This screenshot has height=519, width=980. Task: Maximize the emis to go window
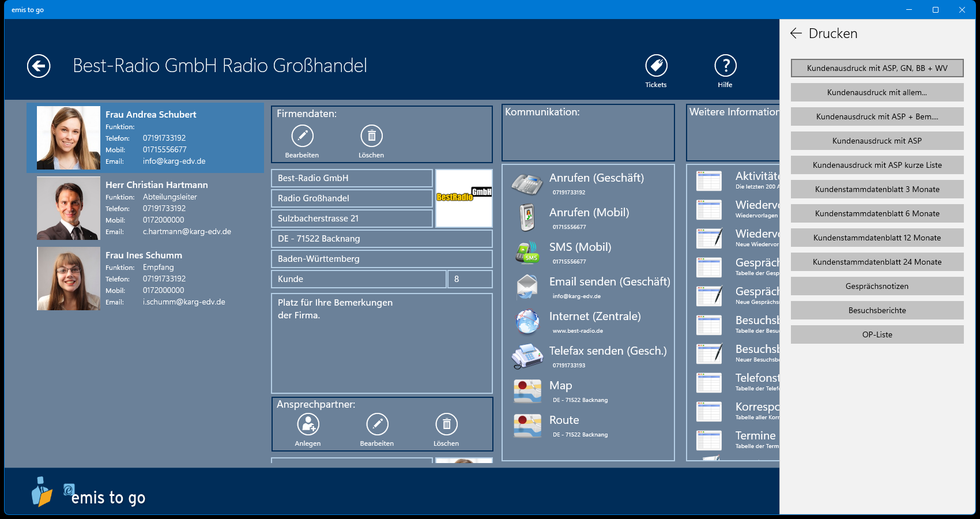(936, 10)
